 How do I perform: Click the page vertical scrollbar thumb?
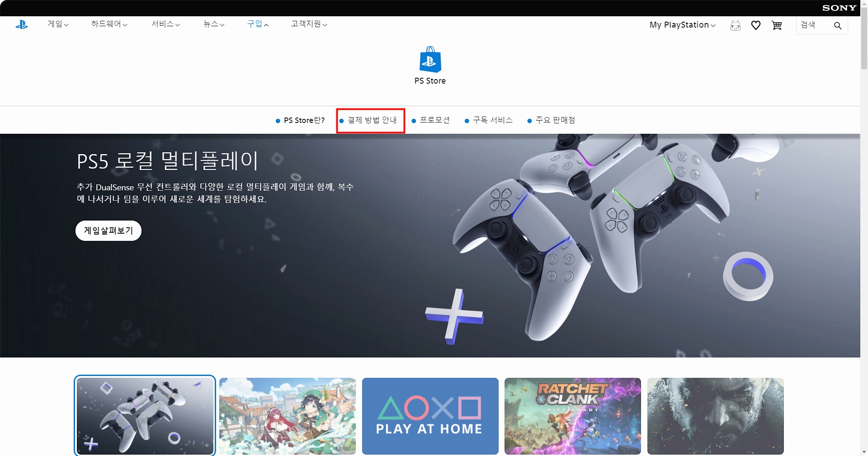tap(864, 38)
